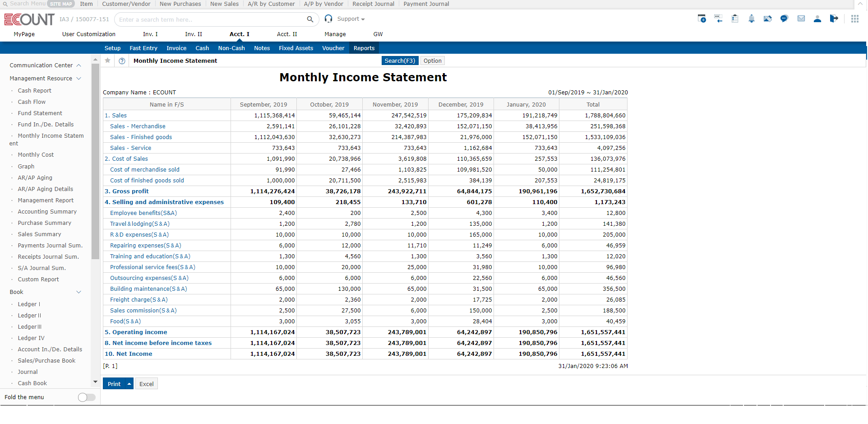Open the chat messenger icon
The image size is (868, 424).
pyautogui.click(x=784, y=19)
